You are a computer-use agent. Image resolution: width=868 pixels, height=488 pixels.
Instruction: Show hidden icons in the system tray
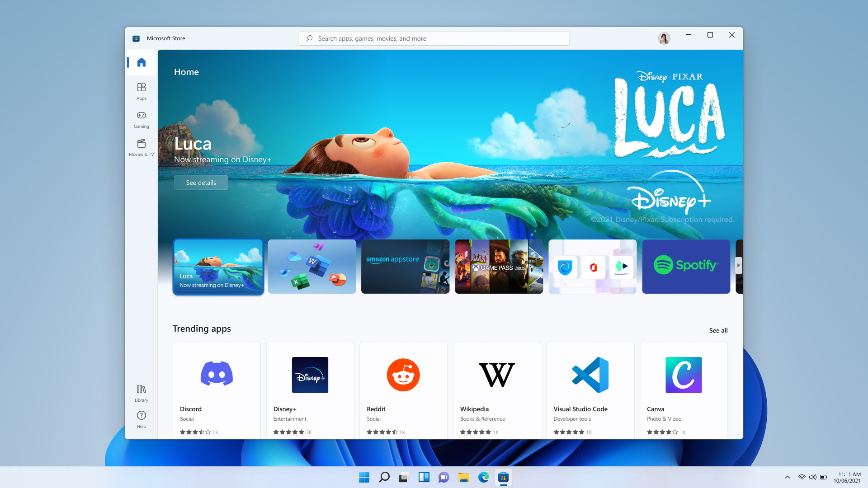[x=787, y=477]
